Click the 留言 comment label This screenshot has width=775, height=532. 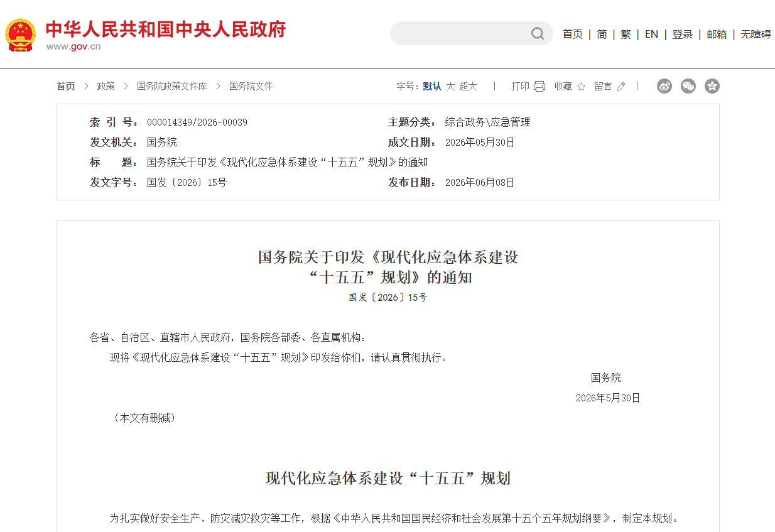(603, 87)
